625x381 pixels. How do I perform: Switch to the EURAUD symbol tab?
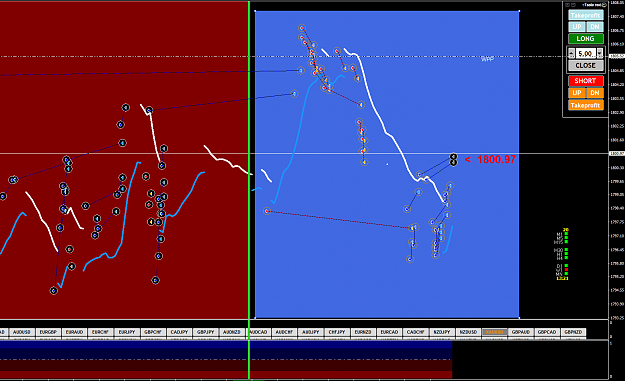(x=74, y=332)
